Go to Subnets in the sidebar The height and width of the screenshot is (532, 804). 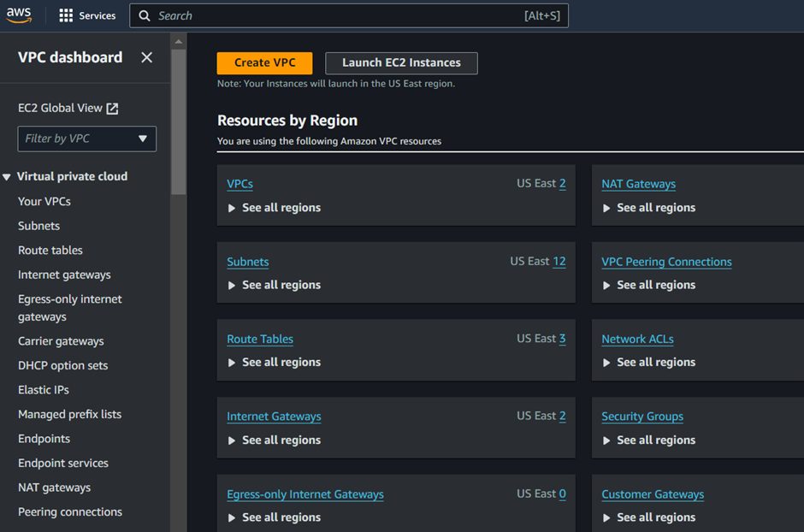point(39,226)
